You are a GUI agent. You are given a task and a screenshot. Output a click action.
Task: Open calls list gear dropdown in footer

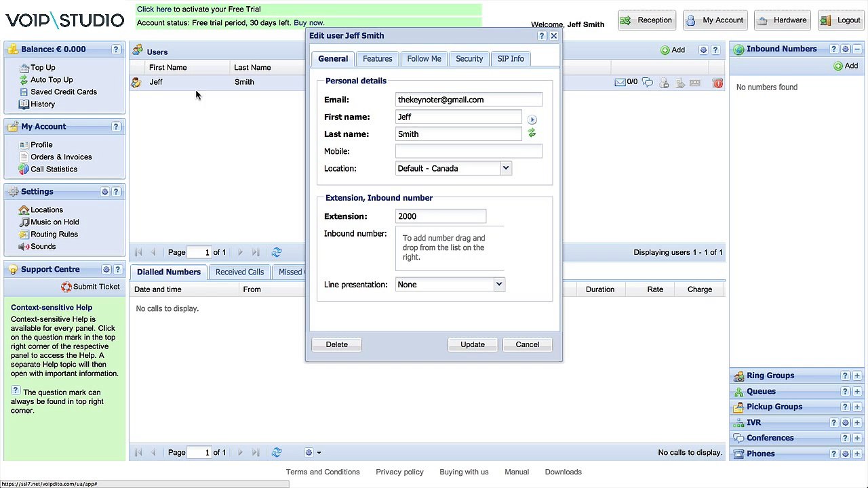[x=313, y=452]
